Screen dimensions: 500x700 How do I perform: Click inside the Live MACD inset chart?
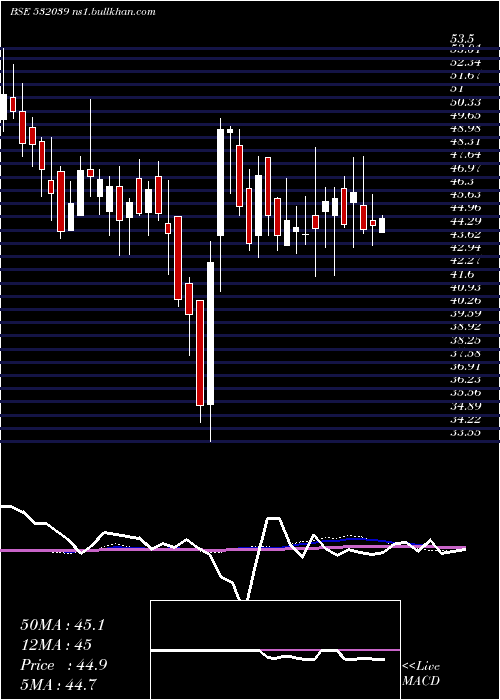pos(275,650)
